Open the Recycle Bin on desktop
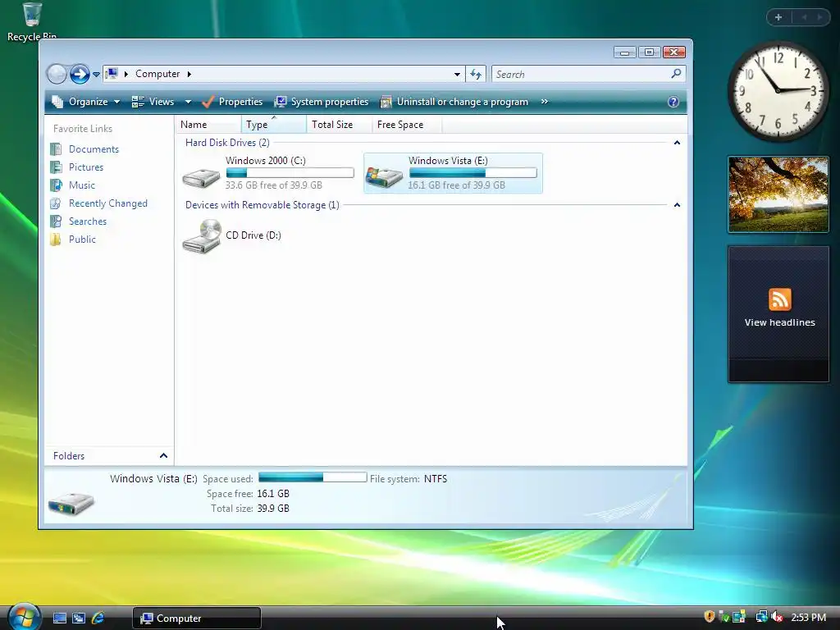The width and height of the screenshot is (840, 630). click(32, 21)
